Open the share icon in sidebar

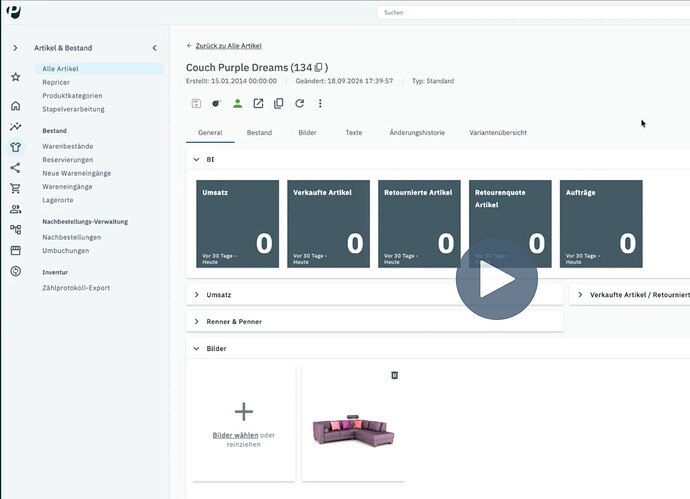pyautogui.click(x=15, y=168)
